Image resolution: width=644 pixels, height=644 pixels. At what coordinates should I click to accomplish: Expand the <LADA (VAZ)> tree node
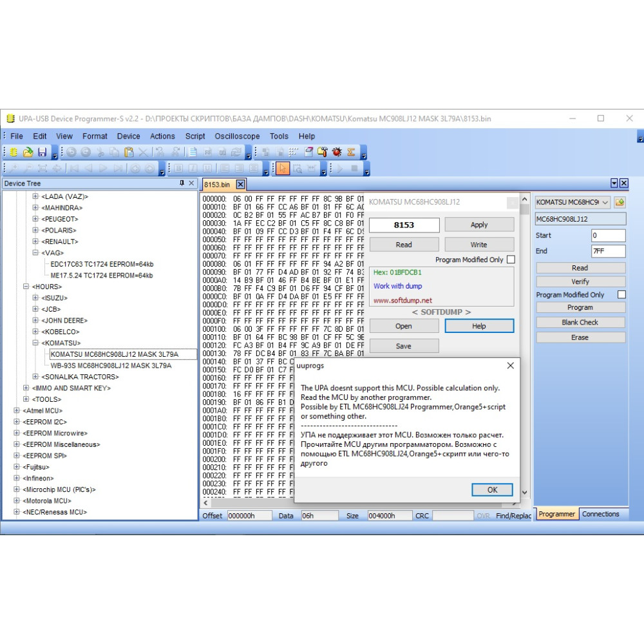35,196
